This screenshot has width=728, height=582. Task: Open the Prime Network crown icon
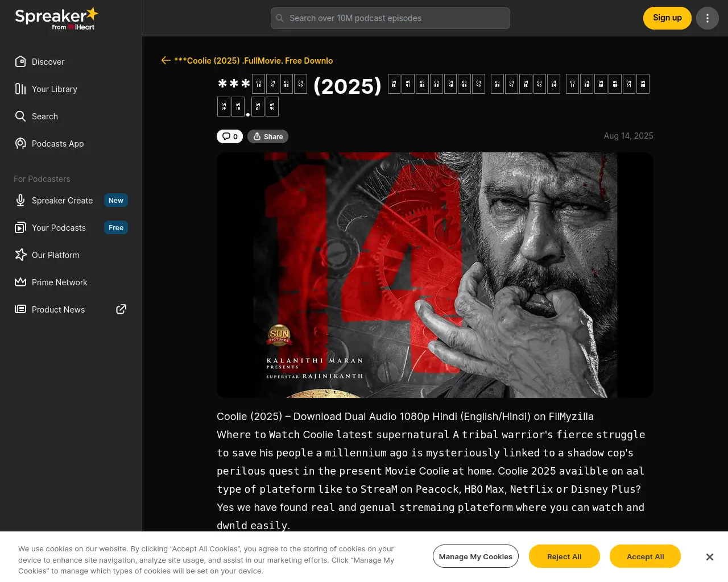point(20,282)
